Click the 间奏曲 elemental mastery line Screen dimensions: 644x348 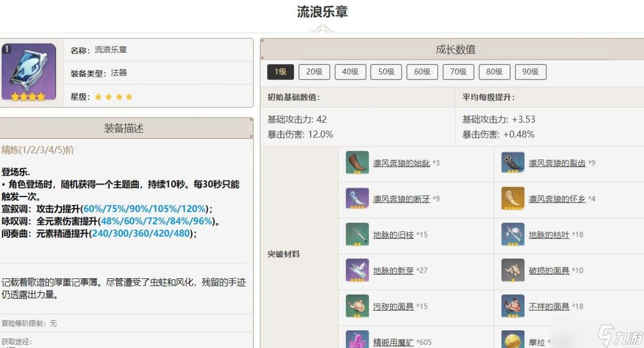click(99, 234)
